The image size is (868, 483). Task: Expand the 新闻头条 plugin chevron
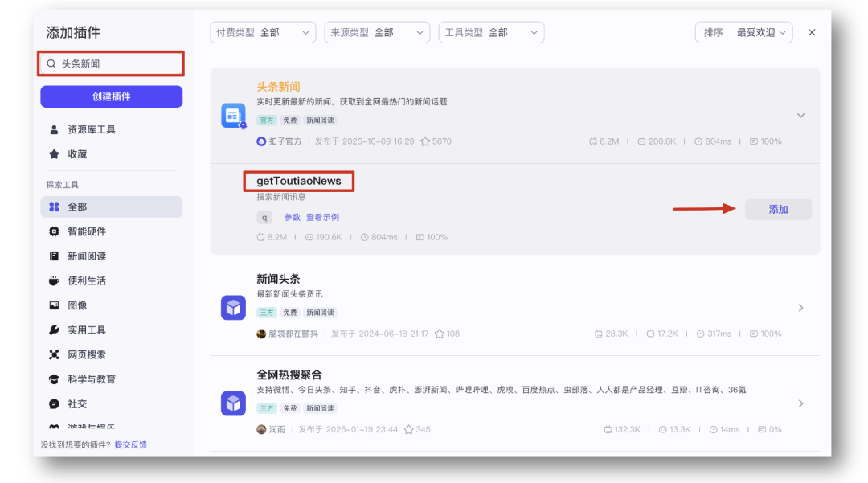(801, 308)
